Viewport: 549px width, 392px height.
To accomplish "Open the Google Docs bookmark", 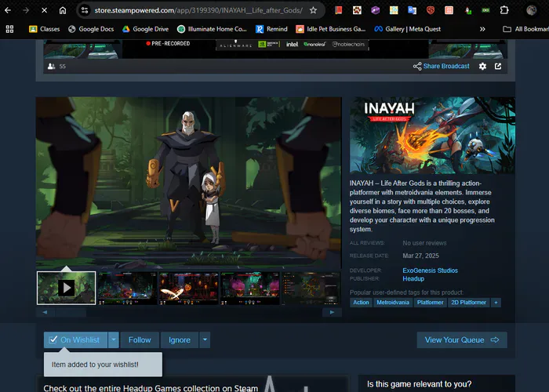I will click(x=91, y=29).
